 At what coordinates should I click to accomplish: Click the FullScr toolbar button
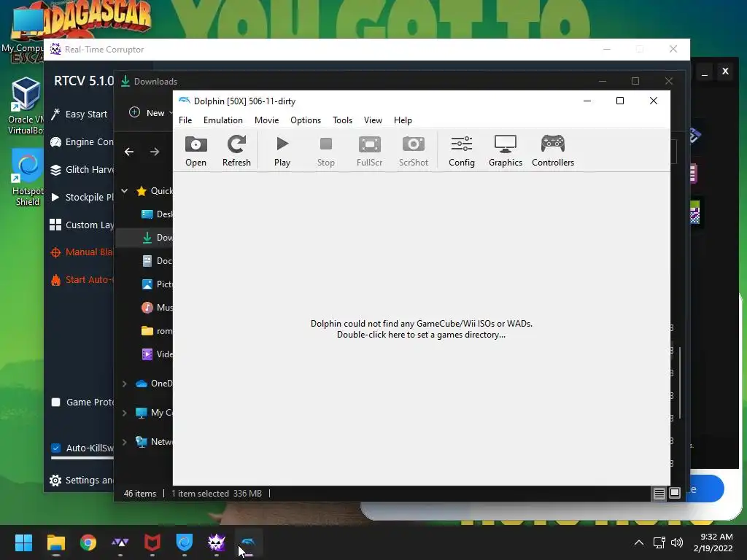370,152
